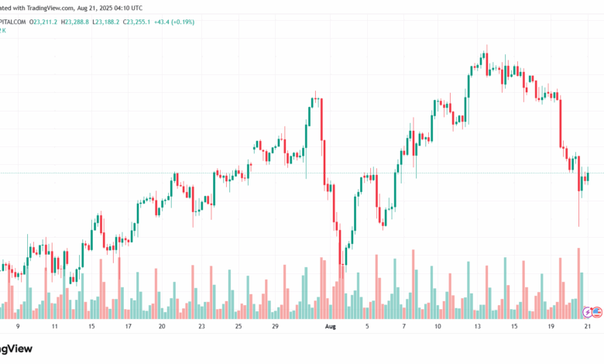Open the US flag economic event icon

click(x=596, y=311)
